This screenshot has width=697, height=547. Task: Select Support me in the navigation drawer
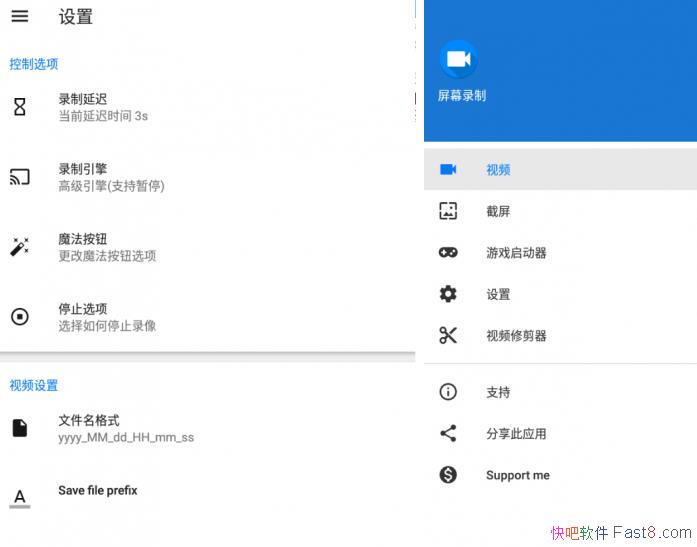point(560,475)
